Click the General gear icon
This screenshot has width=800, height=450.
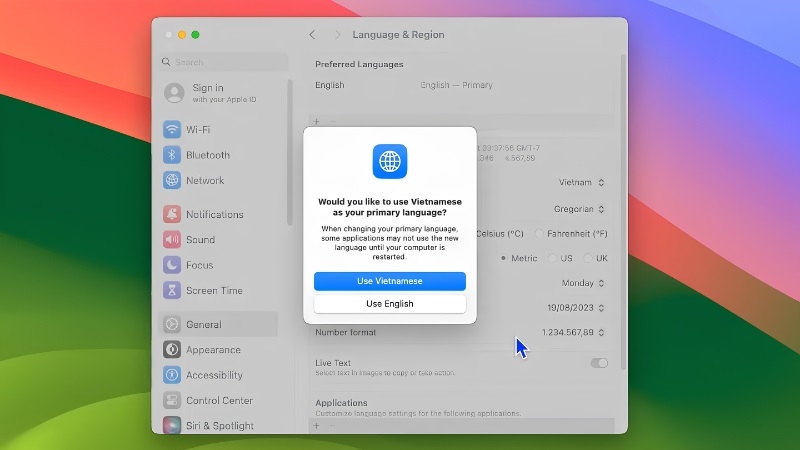coord(172,324)
